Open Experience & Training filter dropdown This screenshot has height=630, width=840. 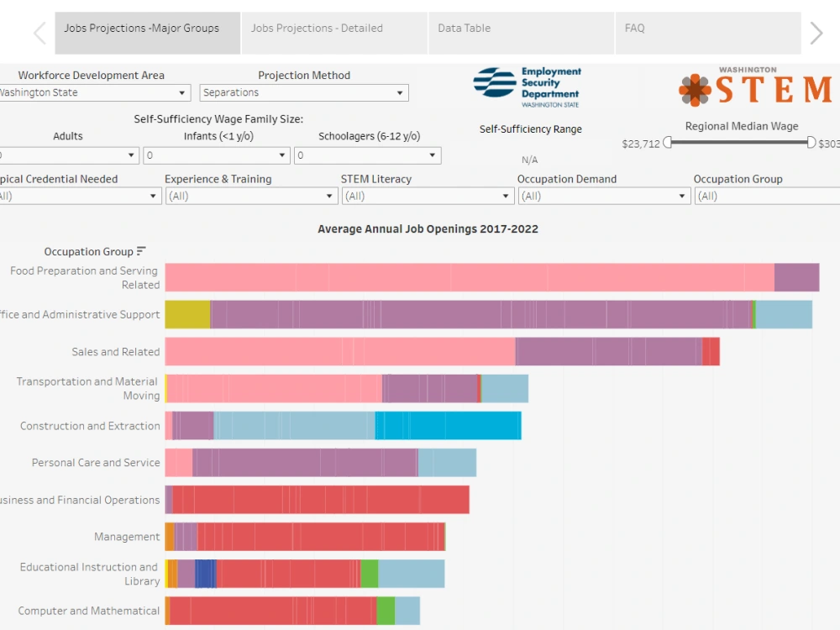(251, 196)
